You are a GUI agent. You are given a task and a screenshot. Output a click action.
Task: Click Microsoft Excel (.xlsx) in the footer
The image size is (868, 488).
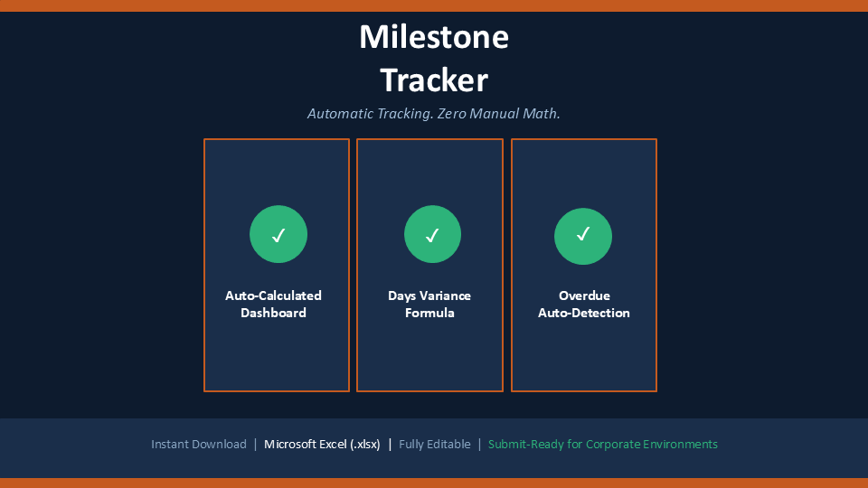(x=322, y=445)
